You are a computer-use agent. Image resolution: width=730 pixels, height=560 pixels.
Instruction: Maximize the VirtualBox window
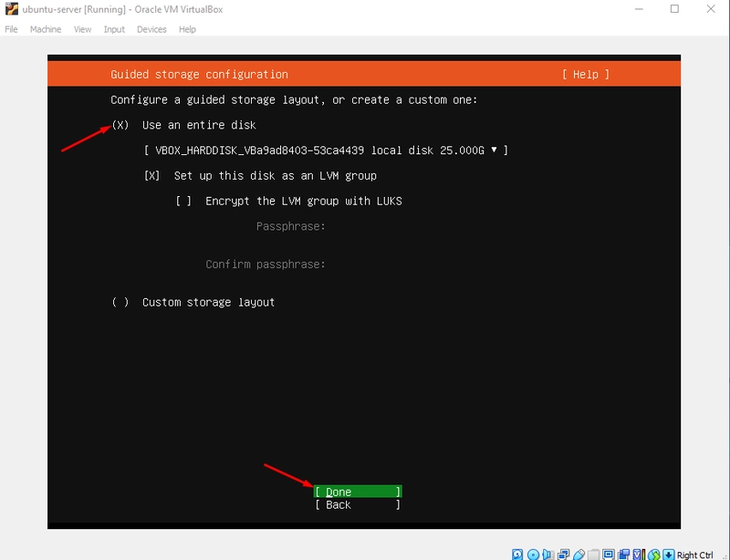click(x=674, y=9)
